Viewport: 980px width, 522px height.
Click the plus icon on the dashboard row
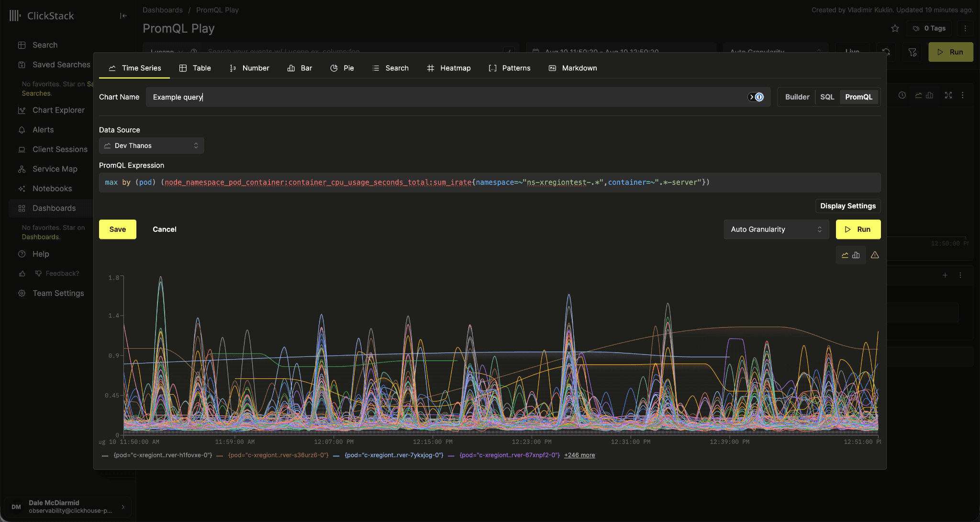(x=945, y=275)
